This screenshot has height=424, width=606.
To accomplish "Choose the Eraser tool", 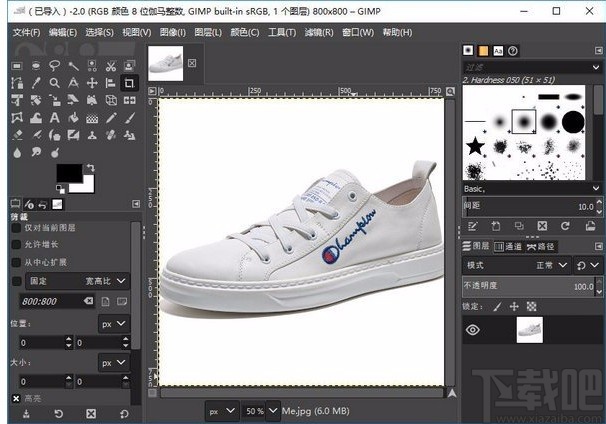I will point(17,134).
